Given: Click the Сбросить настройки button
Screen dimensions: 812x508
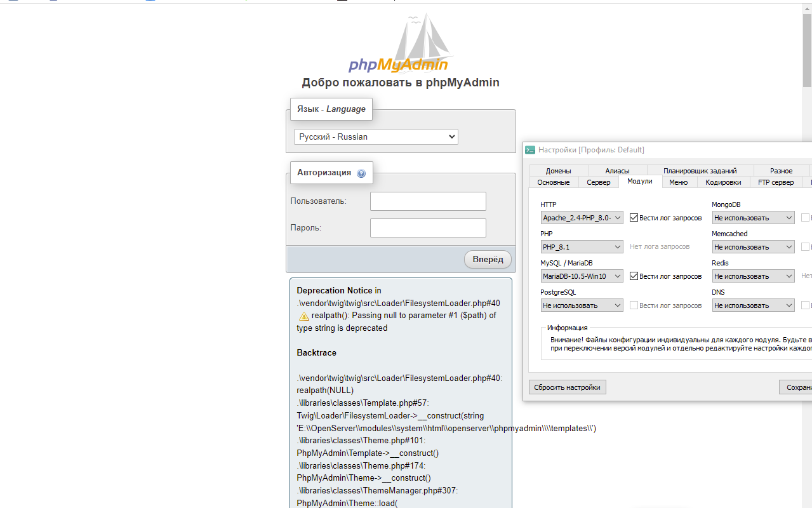Looking at the screenshot, I should click(x=567, y=387).
